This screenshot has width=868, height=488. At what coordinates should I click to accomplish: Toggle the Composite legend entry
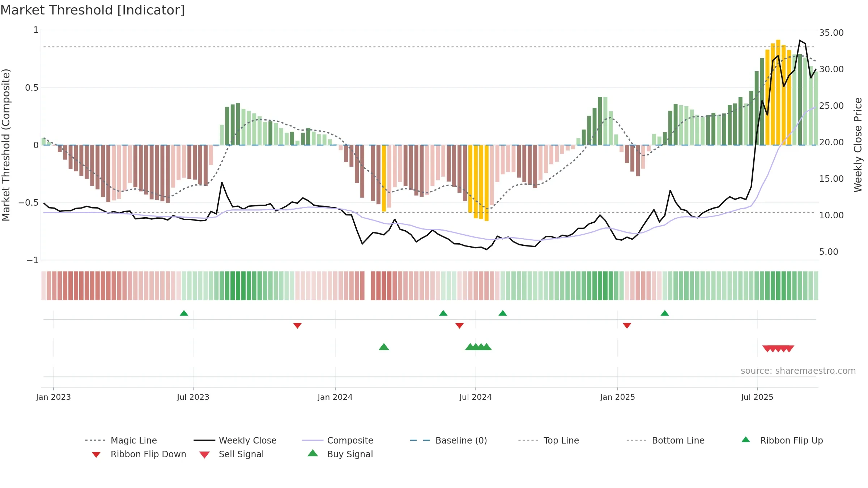tap(337, 440)
